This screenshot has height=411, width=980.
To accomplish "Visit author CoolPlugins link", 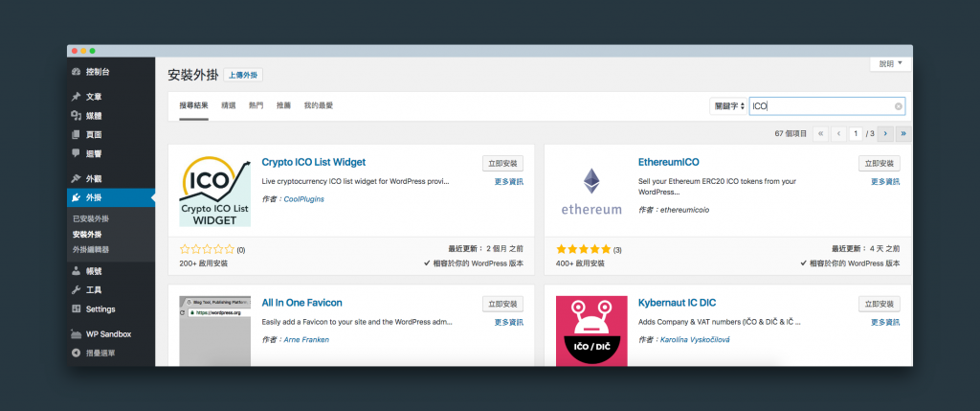I will click(x=303, y=199).
